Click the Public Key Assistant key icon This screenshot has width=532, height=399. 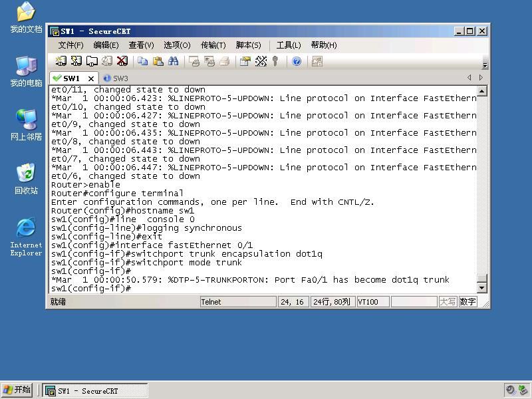(x=275, y=61)
